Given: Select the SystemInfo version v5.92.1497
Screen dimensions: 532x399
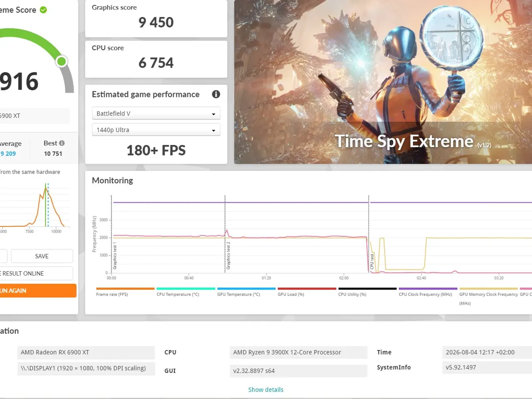Looking at the screenshot, I should tap(487, 367).
